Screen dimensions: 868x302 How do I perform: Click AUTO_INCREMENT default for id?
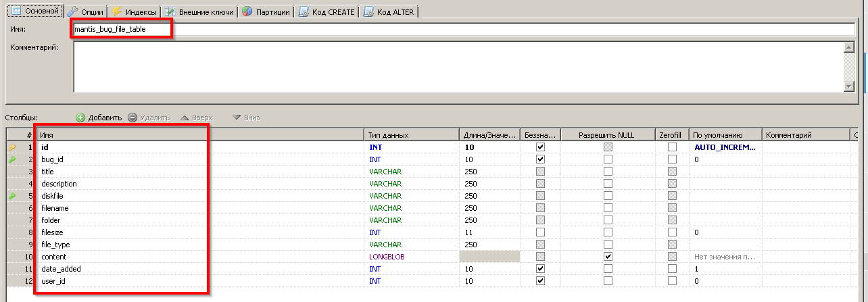click(726, 147)
